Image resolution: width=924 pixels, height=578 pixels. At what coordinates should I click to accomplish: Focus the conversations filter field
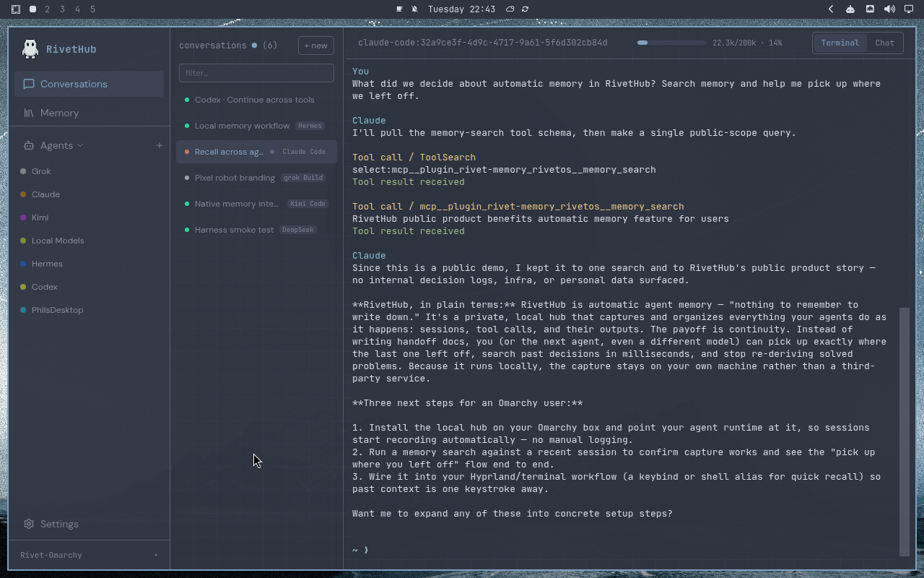pyautogui.click(x=256, y=73)
